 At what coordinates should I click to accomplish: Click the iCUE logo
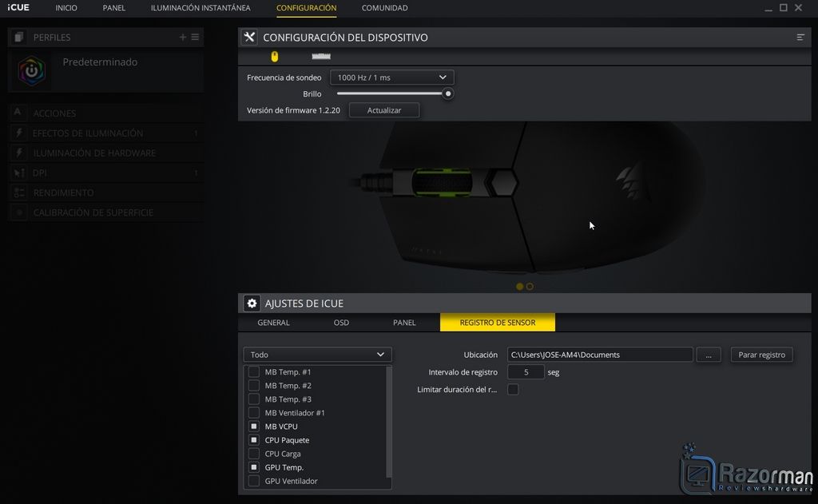(18, 7)
